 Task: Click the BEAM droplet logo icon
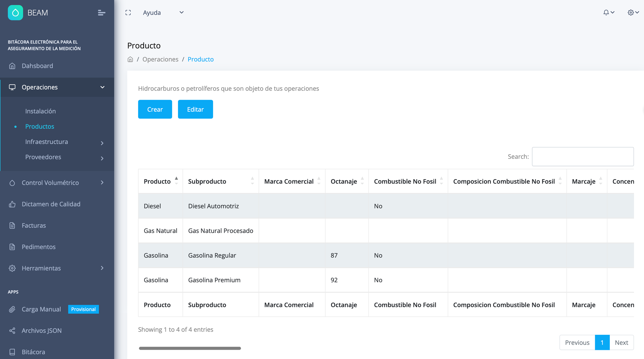(15, 13)
